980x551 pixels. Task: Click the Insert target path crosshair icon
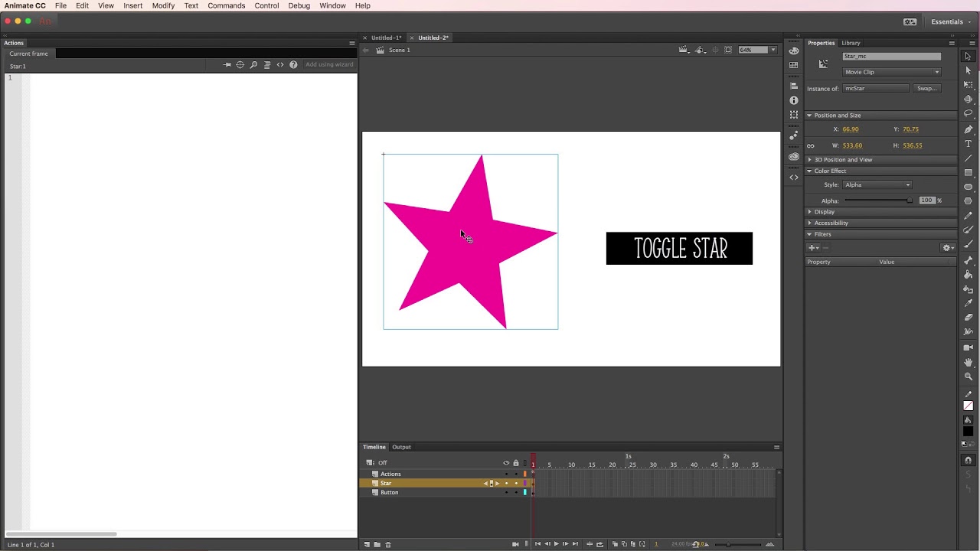240,65
